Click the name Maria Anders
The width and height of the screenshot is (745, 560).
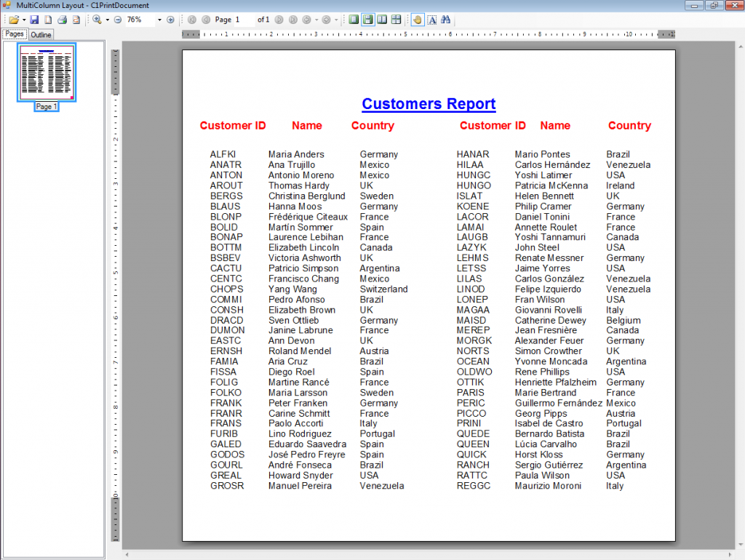296,154
